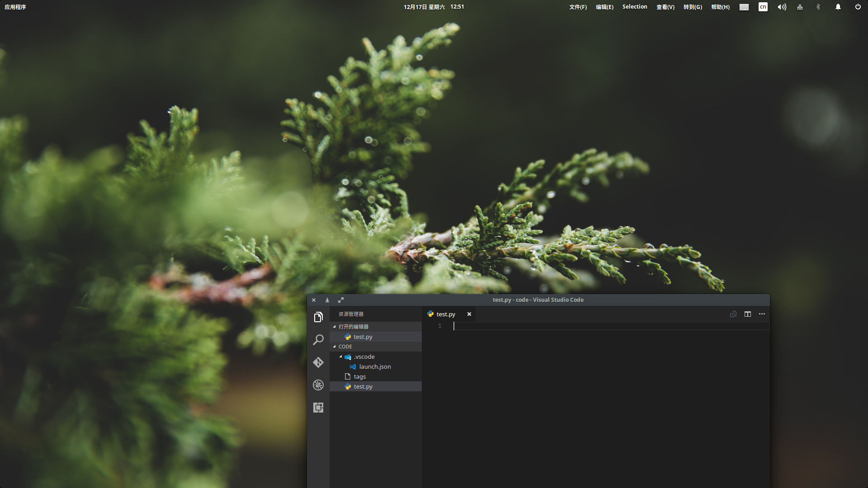Open launch.json in the file tree

point(375,366)
